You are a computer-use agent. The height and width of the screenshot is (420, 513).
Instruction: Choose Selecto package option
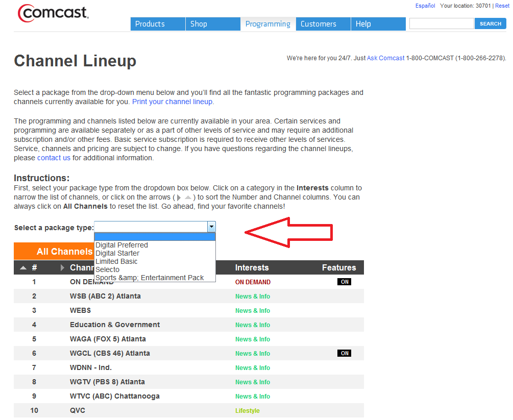pos(155,269)
